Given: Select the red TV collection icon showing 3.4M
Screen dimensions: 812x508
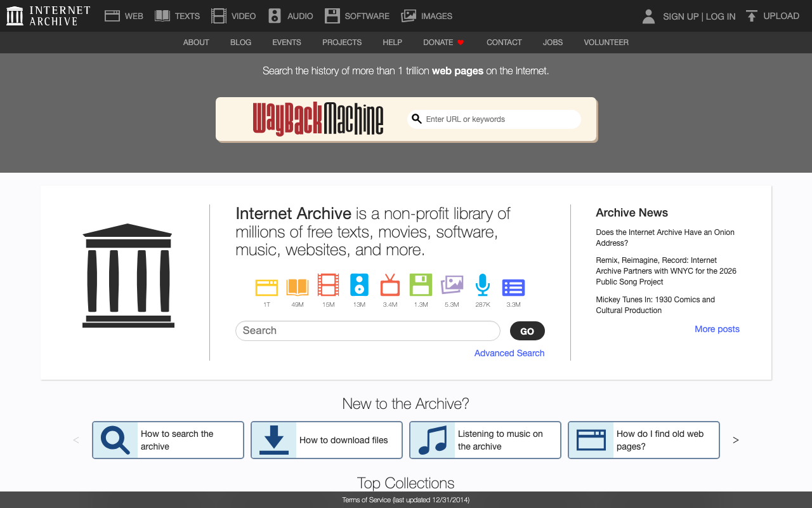Looking at the screenshot, I should pos(390,287).
